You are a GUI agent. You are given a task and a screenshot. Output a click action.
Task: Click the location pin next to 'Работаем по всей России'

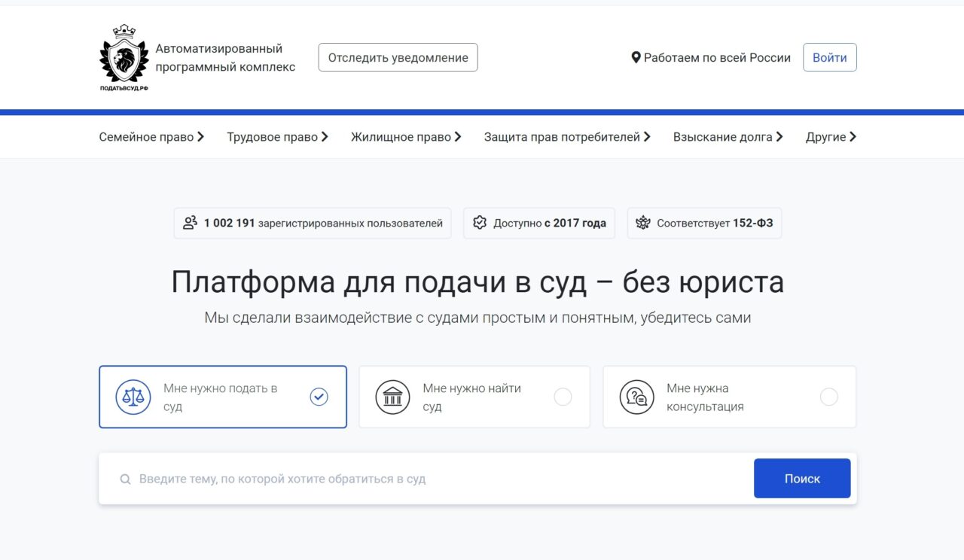point(636,56)
